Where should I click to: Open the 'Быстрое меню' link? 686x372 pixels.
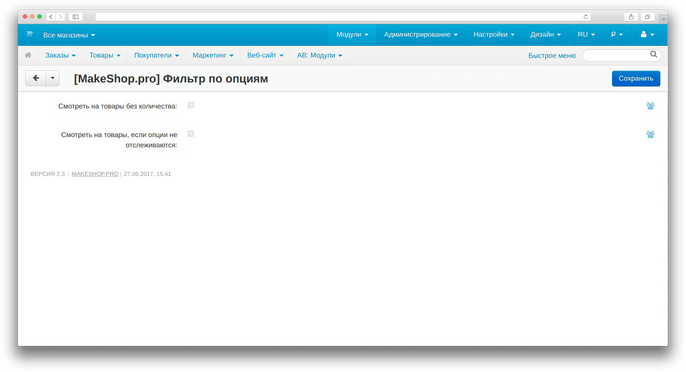pyautogui.click(x=552, y=56)
